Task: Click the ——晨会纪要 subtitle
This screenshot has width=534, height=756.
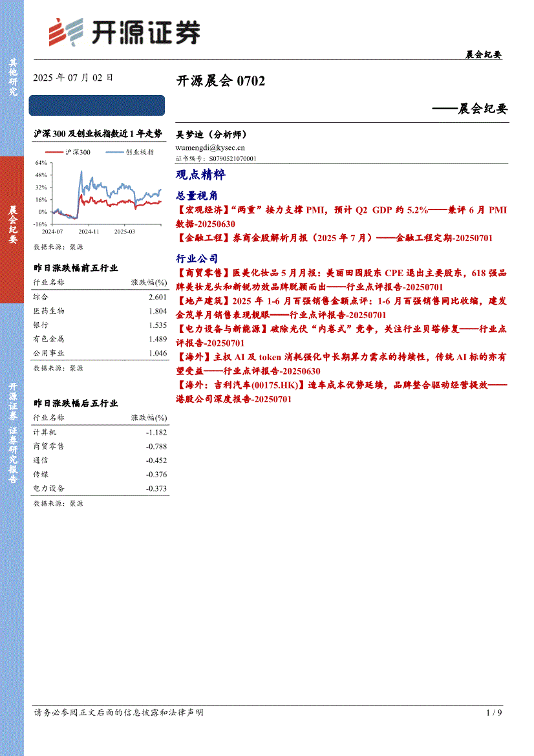Action: (470, 109)
